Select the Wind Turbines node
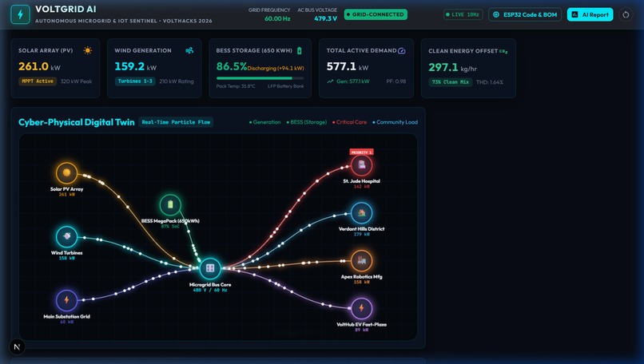644x364 pixels. [66, 236]
